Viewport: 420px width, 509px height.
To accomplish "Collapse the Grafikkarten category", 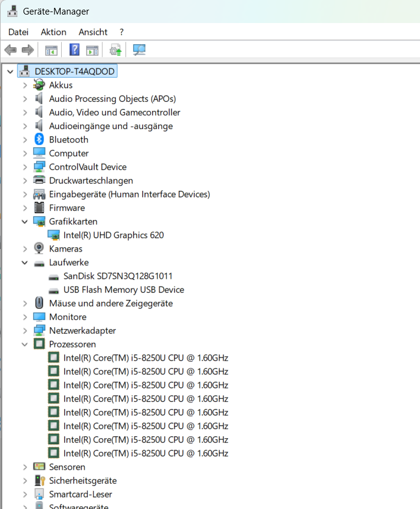I will tap(25, 222).
